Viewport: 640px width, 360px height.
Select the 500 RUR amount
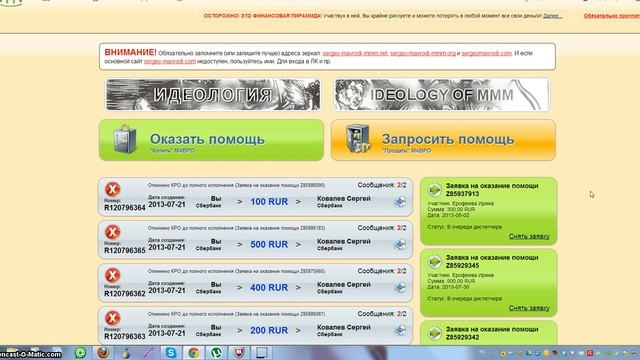point(269,244)
